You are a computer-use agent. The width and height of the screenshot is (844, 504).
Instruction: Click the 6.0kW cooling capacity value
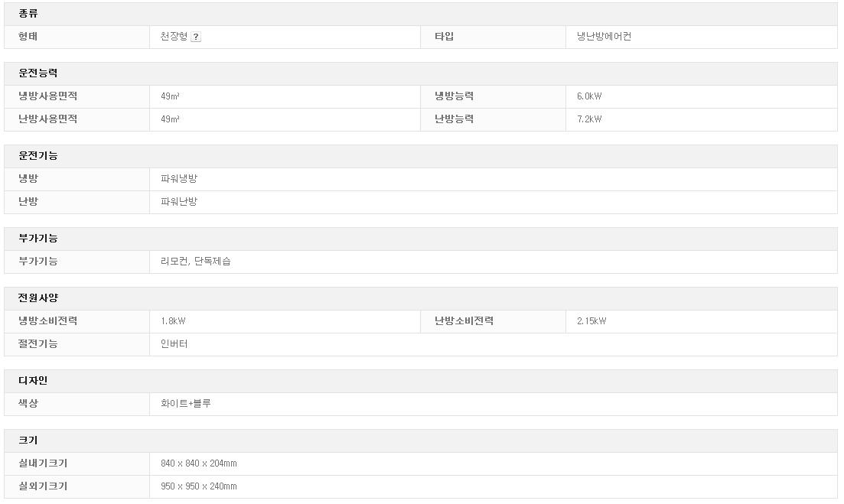pyautogui.click(x=589, y=96)
